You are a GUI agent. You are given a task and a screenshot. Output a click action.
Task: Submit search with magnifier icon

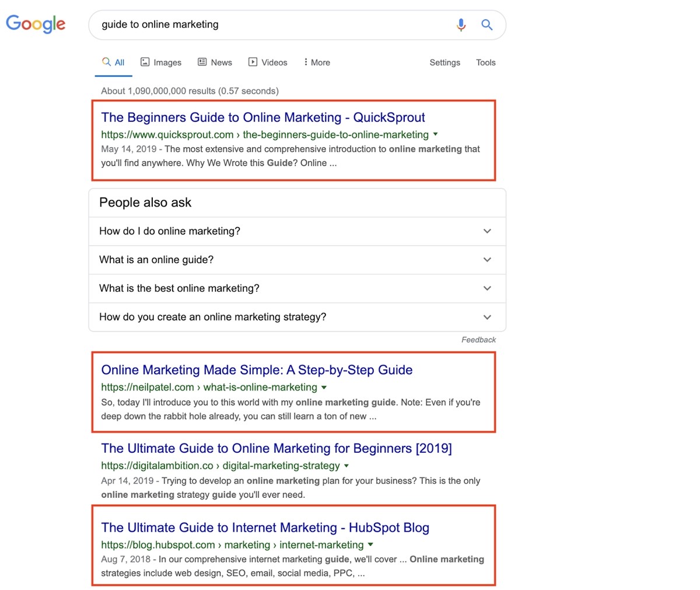coord(487,25)
